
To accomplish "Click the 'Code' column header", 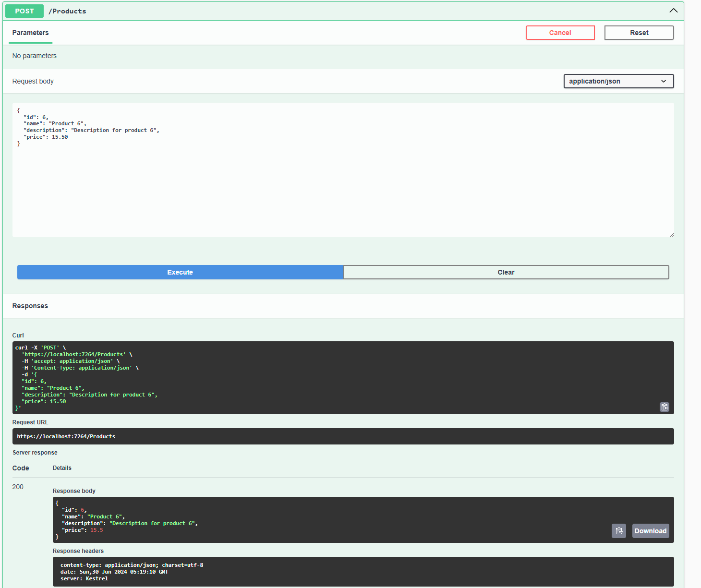I will (x=21, y=468).
